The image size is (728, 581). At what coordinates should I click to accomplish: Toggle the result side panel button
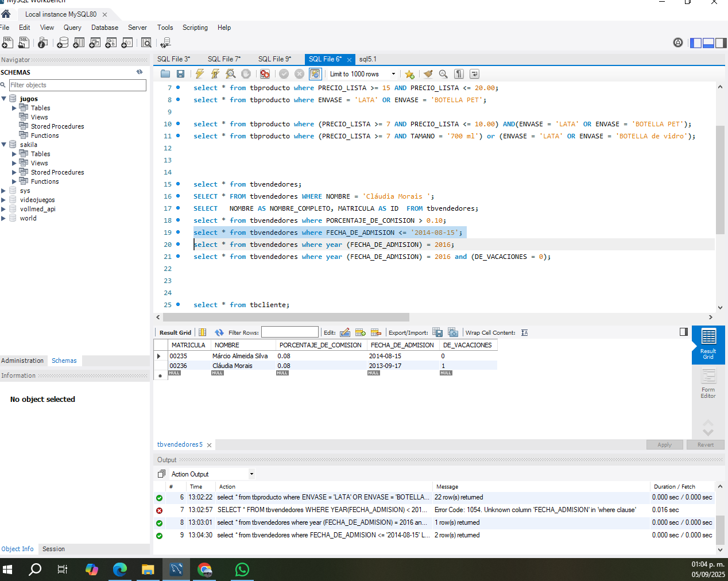click(684, 332)
